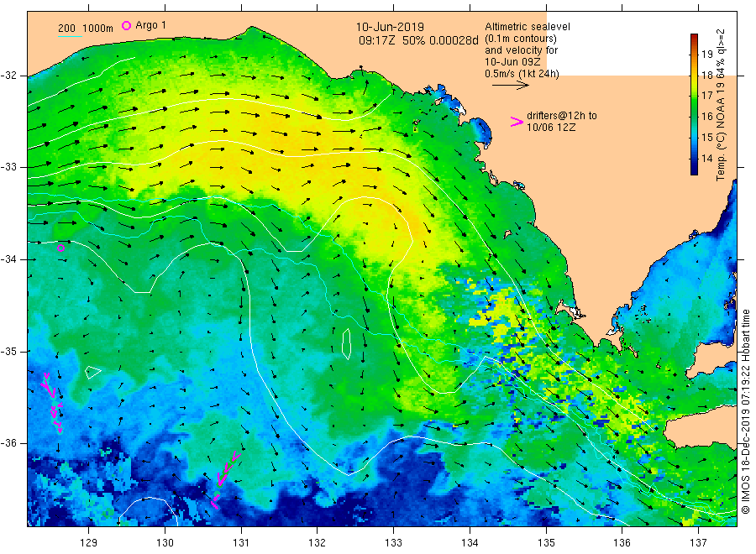Click the longitude label 131
This screenshot has width=756, height=554.
tap(241, 543)
